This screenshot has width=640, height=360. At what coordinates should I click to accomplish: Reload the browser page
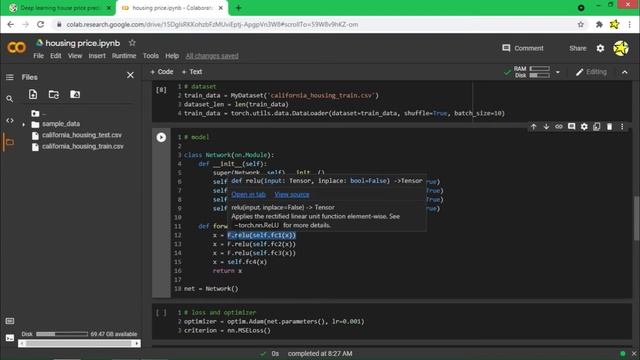40,24
